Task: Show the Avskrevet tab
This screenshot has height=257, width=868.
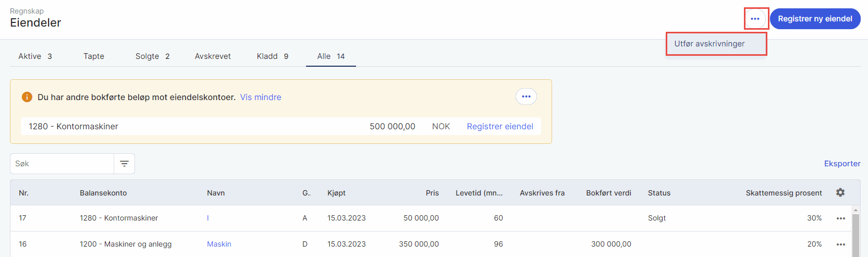Action: [213, 56]
